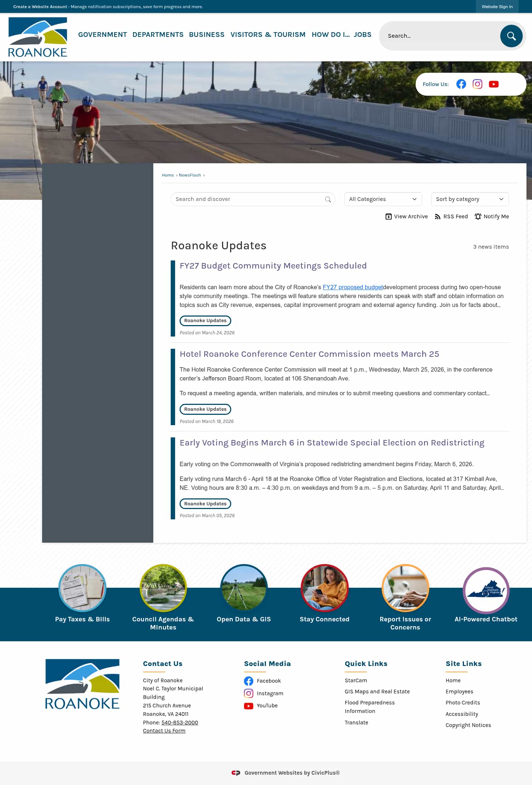Click Roanoke Updates tag under Early Voting
Screen dimensions: 532x785
coord(205,504)
